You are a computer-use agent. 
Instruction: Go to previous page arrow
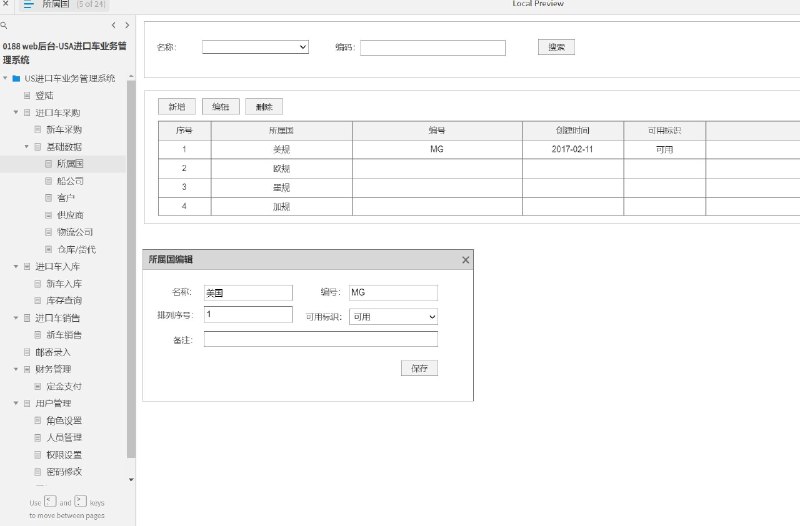(x=113, y=25)
